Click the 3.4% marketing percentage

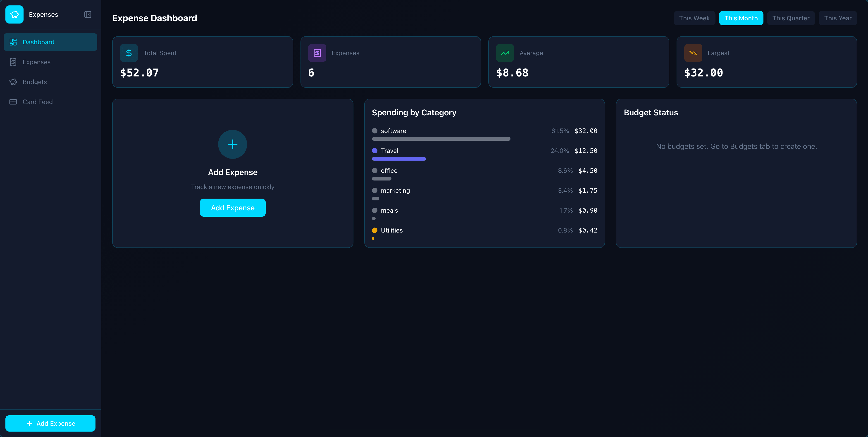565,190
